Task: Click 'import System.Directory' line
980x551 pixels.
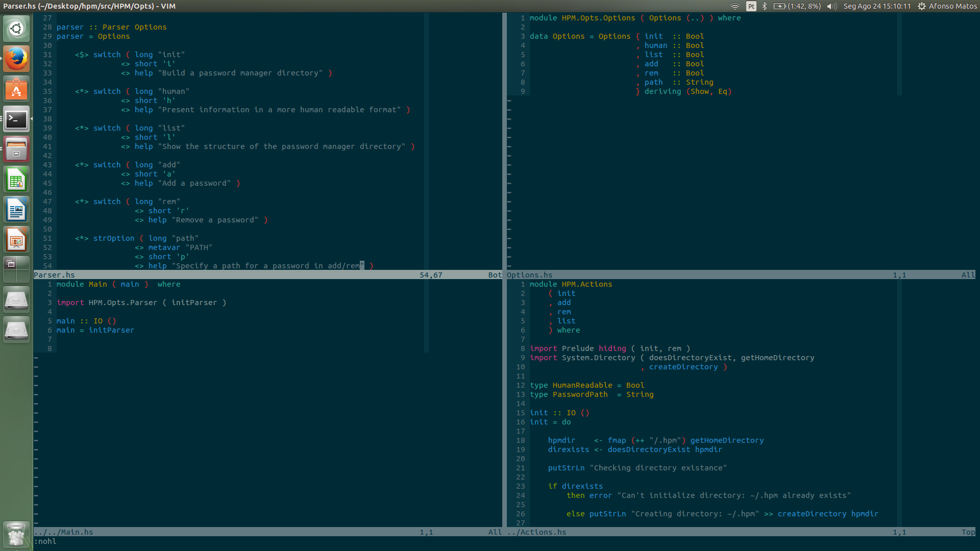Action: click(672, 358)
